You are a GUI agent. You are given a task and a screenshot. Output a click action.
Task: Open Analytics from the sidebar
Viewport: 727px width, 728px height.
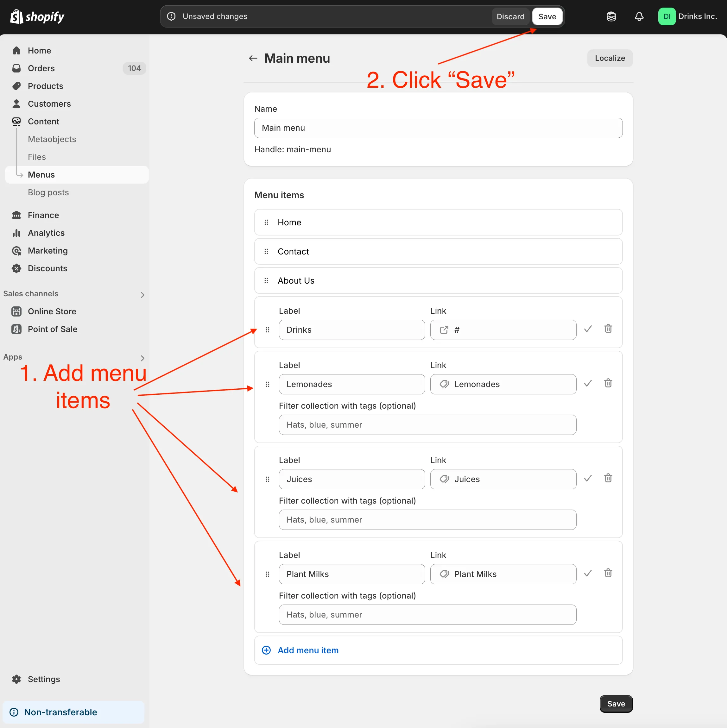[x=46, y=233]
